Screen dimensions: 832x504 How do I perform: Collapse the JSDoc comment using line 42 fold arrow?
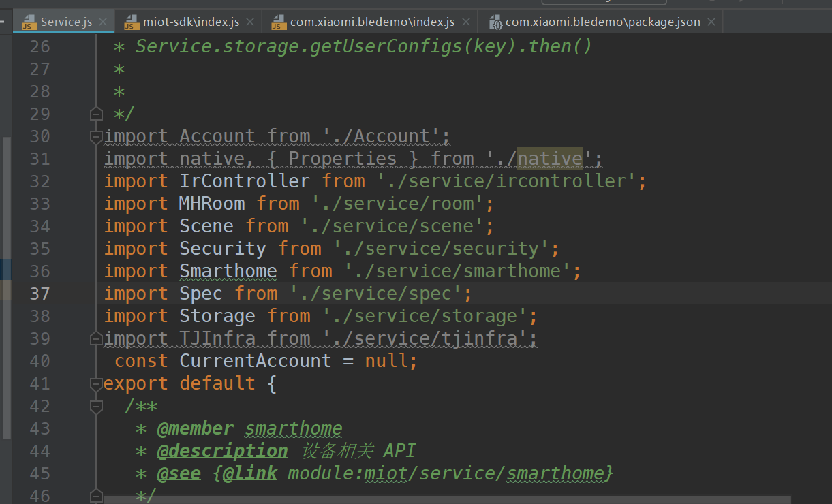click(x=95, y=406)
